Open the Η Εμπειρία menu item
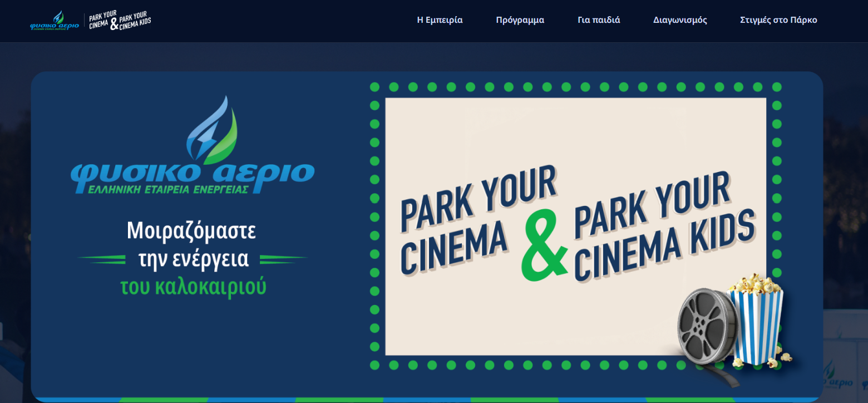Viewport: 868px width, 403px height. click(440, 20)
